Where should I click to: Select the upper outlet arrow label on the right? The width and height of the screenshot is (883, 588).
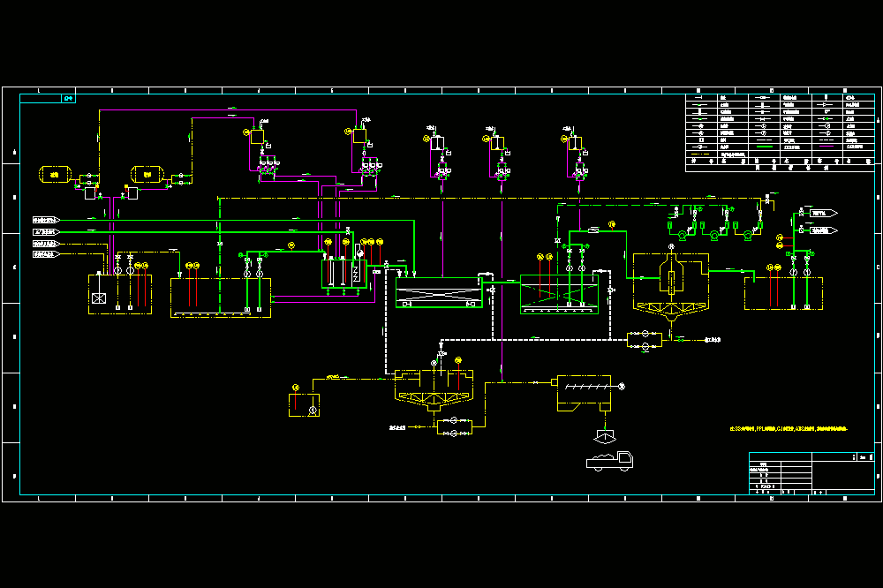click(824, 214)
